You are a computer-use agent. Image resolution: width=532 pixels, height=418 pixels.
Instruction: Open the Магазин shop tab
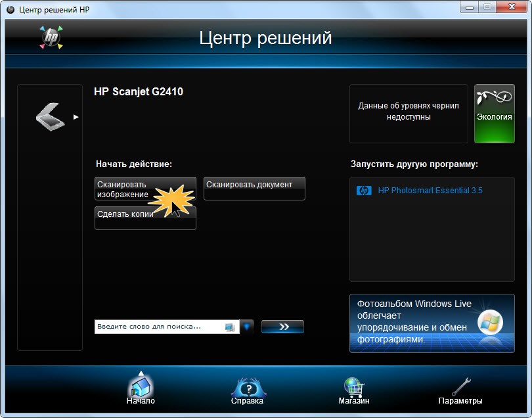pyautogui.click(x=354, y=391)
